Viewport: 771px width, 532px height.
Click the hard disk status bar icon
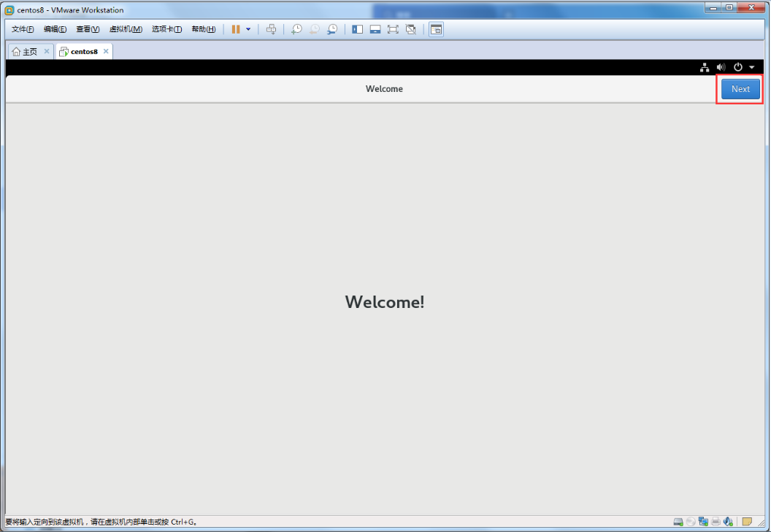(678, 522)
